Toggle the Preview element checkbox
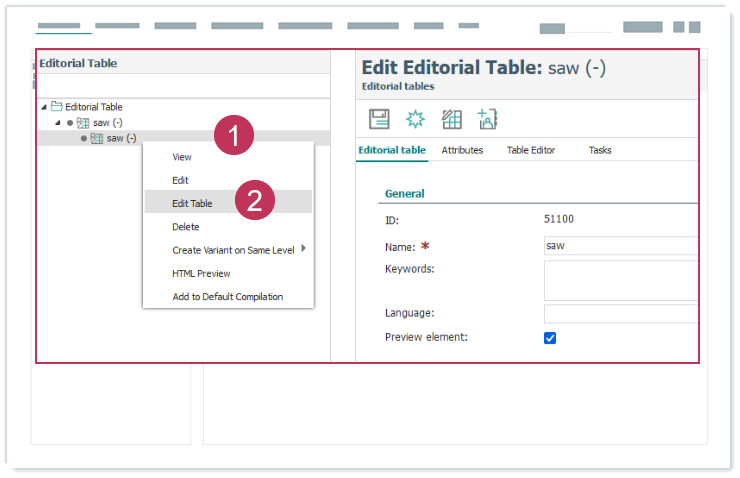Viewport: 740px width, 478px height. point(550,338)
